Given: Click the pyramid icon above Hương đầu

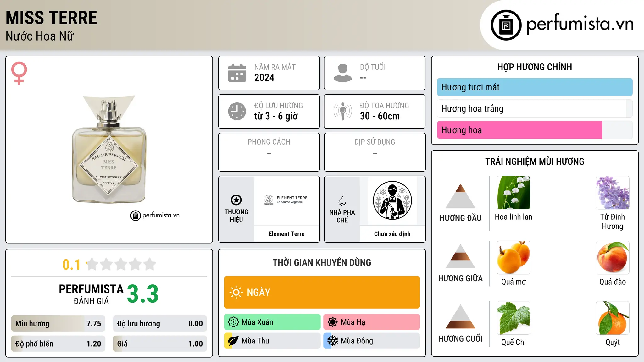Looking at the screenshot, I should tap(460, 196).
